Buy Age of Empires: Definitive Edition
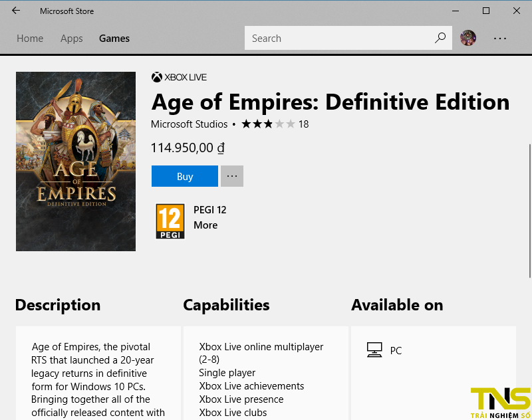This screenshot has width=532, height=420. pos(185,176)
